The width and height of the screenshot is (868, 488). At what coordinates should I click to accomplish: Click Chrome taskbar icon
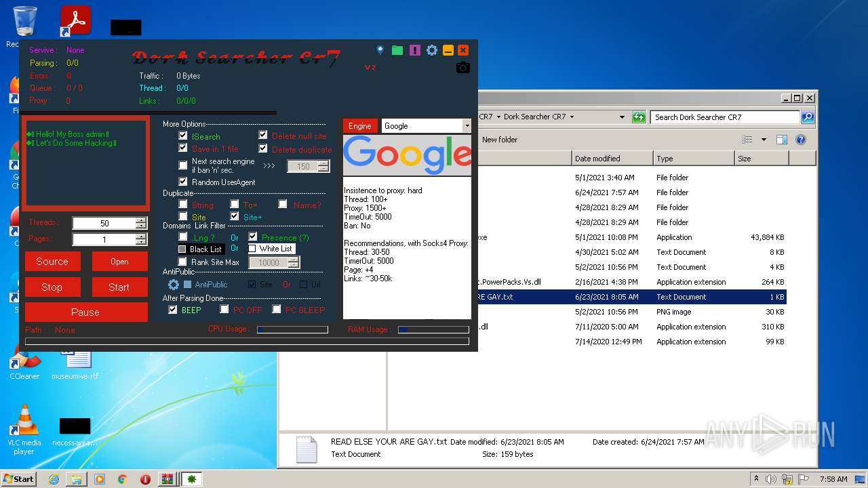(x=123, y=479)
